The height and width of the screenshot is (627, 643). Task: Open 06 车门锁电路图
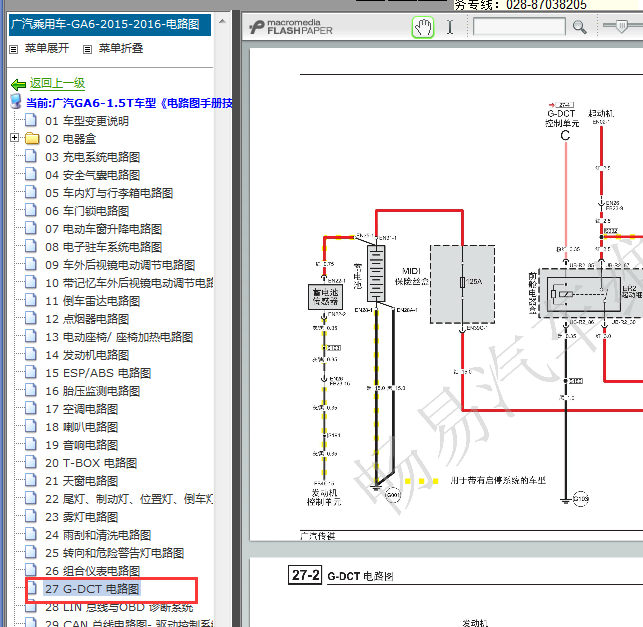(87, 211)
